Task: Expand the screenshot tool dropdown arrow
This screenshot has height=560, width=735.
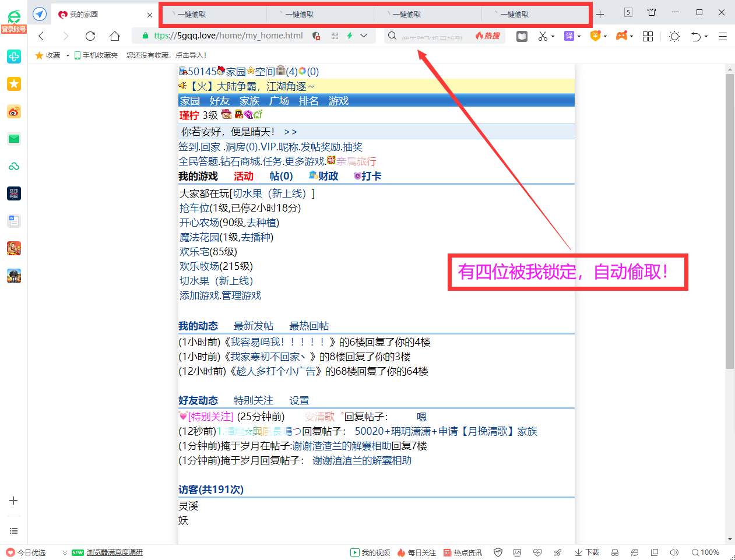Action: click(553, 37)
